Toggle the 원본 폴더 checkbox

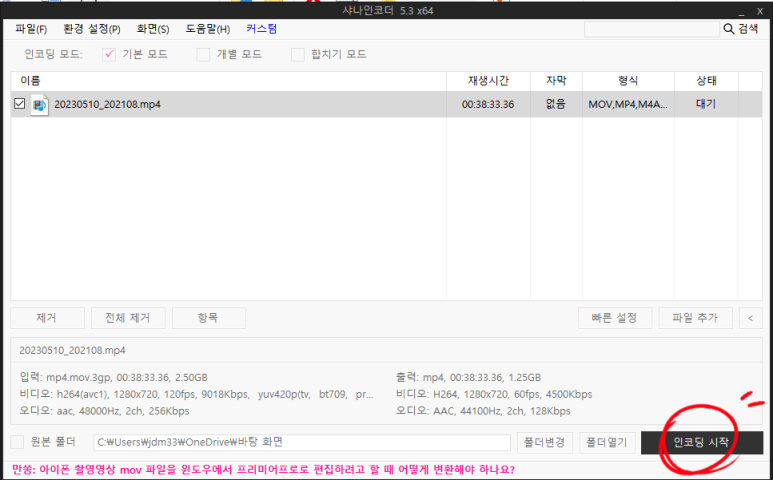coord(17,442)
